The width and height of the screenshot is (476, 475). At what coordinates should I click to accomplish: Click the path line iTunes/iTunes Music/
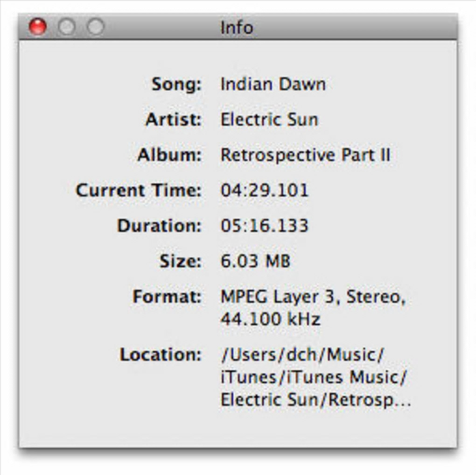pos(313,377)
